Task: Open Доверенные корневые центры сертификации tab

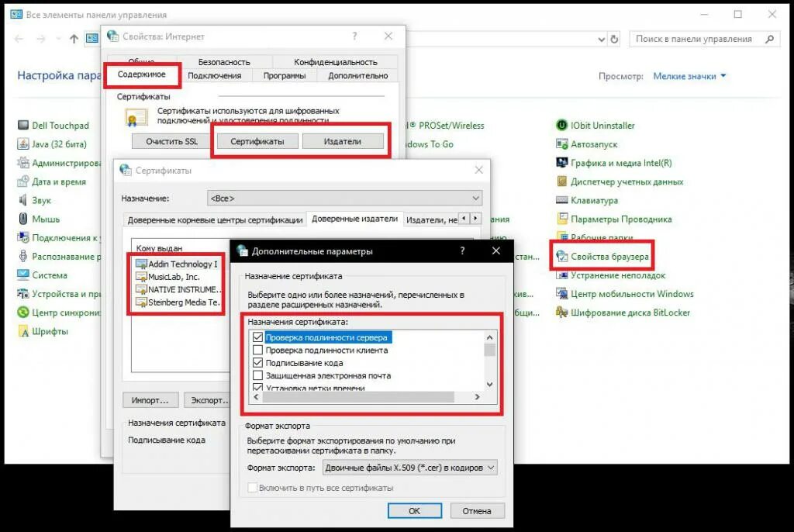Action: point(215,220)
